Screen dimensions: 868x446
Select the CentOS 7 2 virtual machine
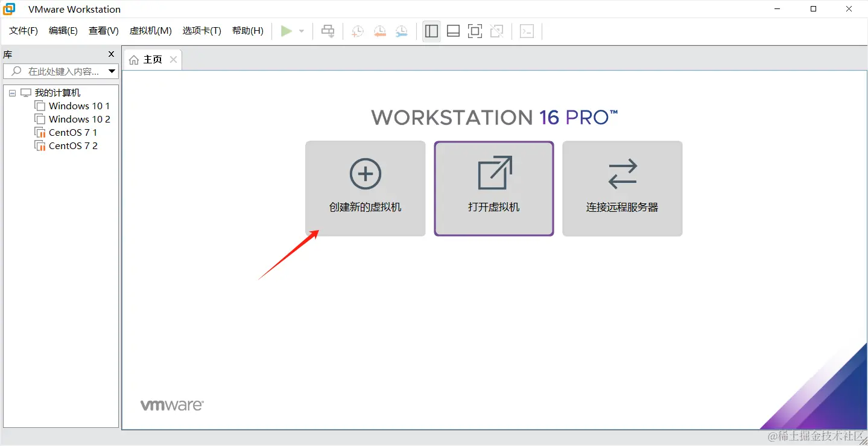[73, 146]
